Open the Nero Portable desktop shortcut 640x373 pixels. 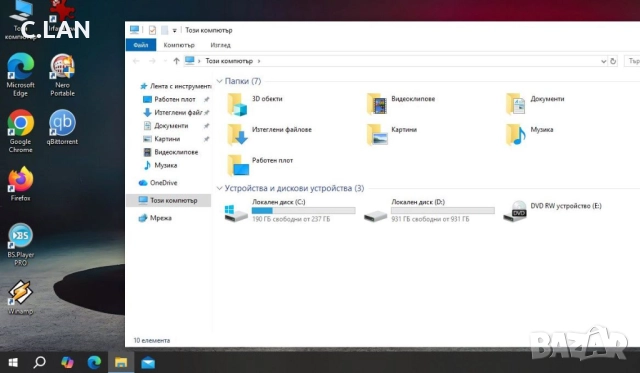point(62,74)
